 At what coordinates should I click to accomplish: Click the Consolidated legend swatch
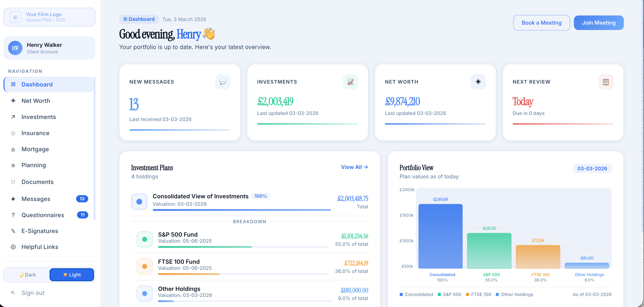[x=401, y=294]
